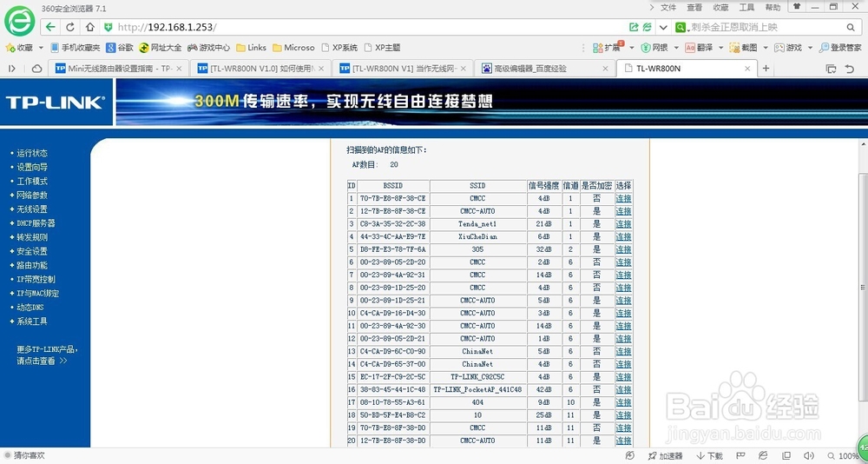Connect to the Tenda_net1 network
The height and width of the screenshot is (464, 868).
coord(623,224)
